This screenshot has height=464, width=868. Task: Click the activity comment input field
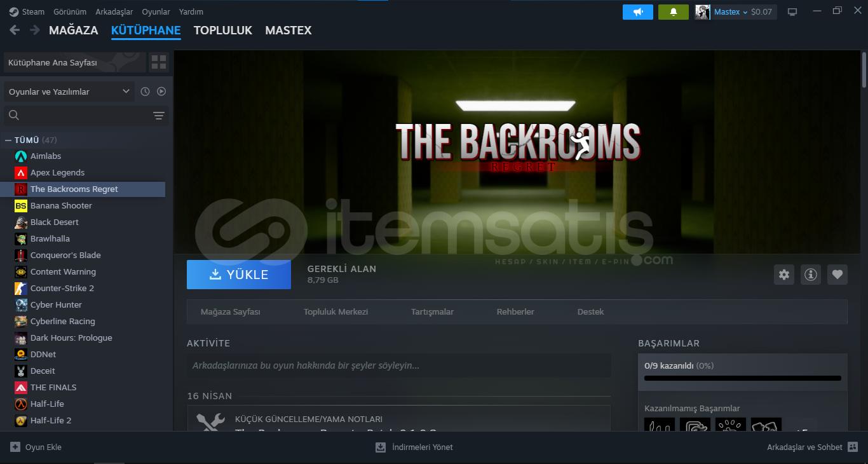coord(399,365)
